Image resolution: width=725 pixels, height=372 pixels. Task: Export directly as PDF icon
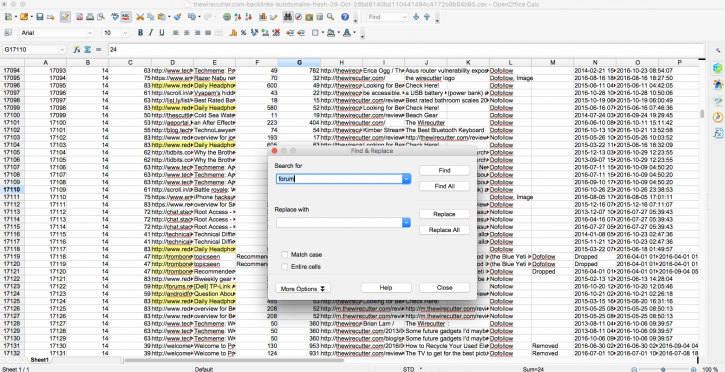(80, 17)
